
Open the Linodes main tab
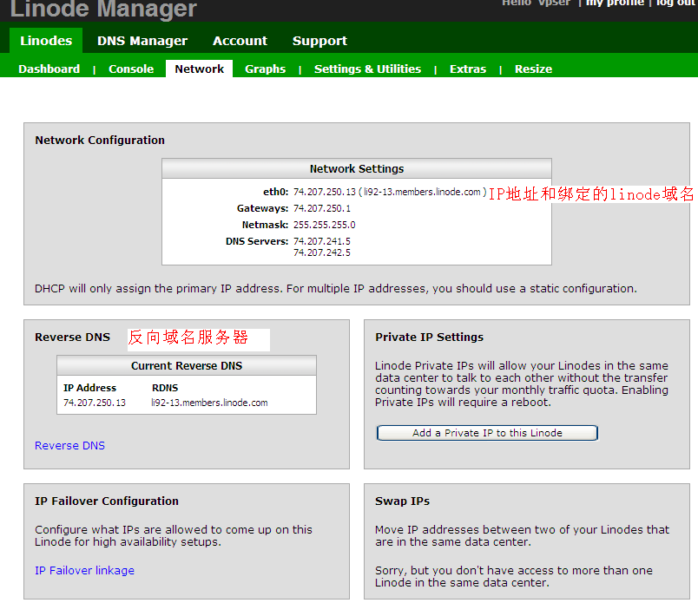[46, 41]
